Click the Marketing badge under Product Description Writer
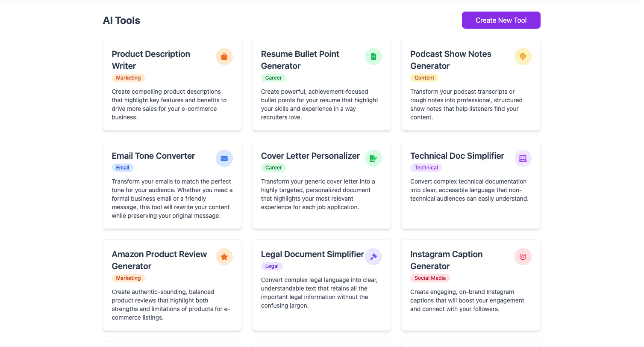 pos(128,77)
